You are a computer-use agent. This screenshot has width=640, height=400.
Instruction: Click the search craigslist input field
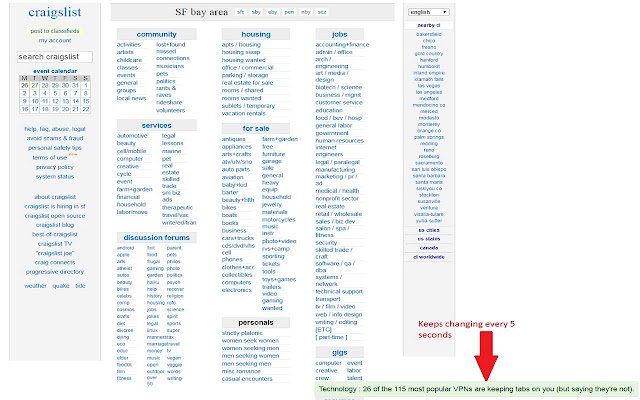55,57
